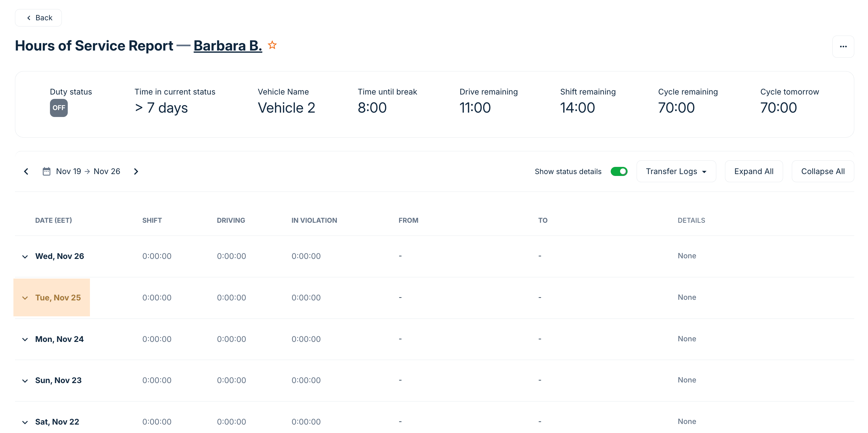868x433 pixels.
Task: Expand the highlighted Tue, Nov 25 row
Action: pos(25,298)
